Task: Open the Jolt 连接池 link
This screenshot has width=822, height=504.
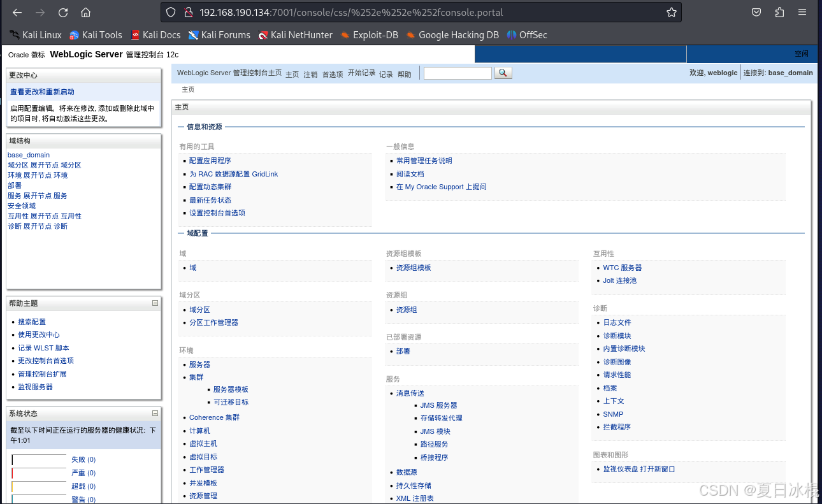Action: [620, 280]
